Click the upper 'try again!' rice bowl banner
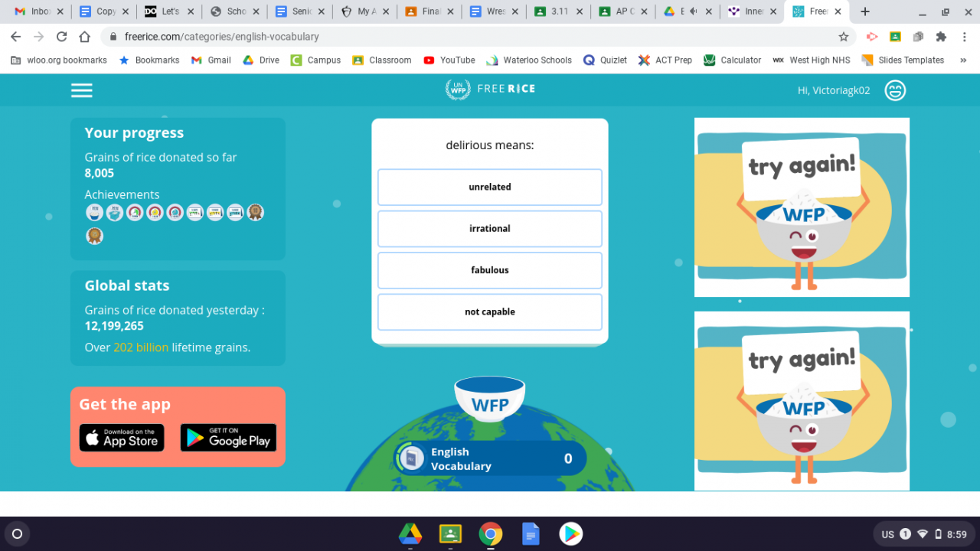The height and width of the screenshot is (551, 980). (x=802, y=207)
